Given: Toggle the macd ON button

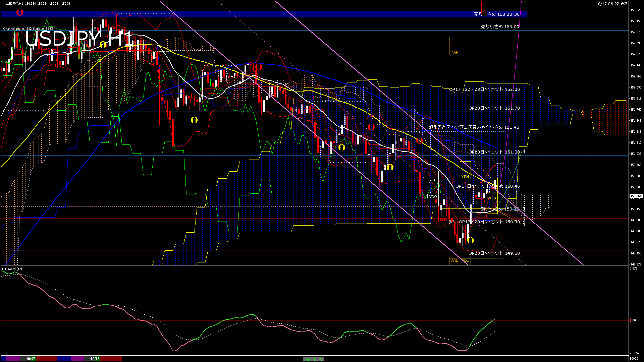Looking at the screenshot, I should pos(314,359).
